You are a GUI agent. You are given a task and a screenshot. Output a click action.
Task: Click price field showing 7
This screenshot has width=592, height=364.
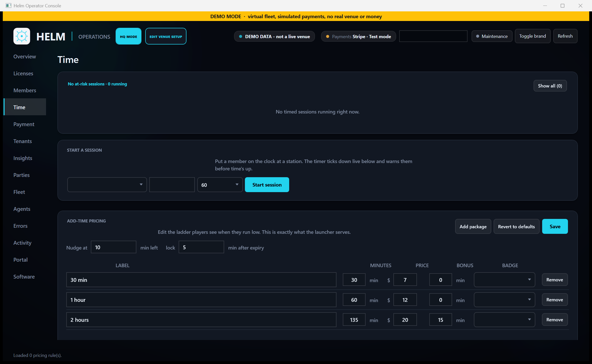[x=405, y=280]
